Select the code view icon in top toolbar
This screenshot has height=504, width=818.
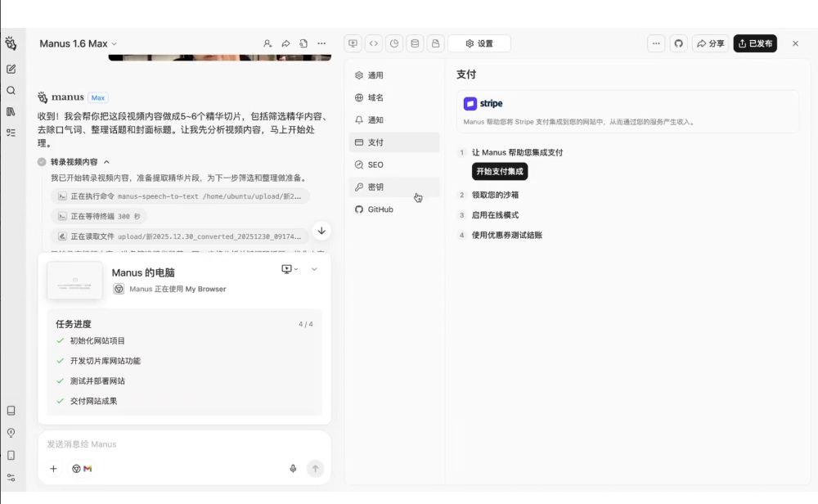click(x=374, y=43)
